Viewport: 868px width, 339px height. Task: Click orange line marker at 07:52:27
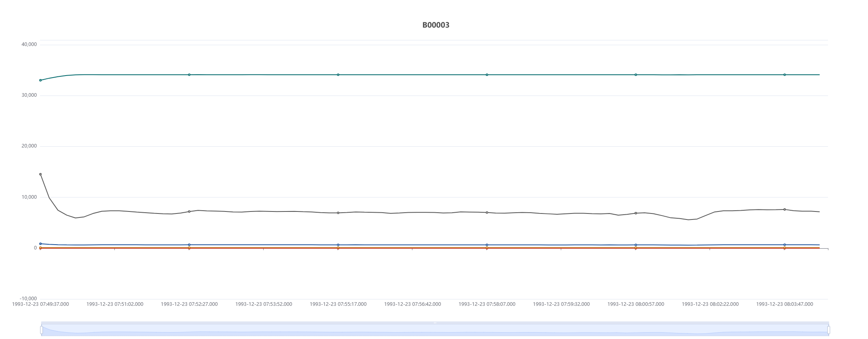click(x=189, y=248)
